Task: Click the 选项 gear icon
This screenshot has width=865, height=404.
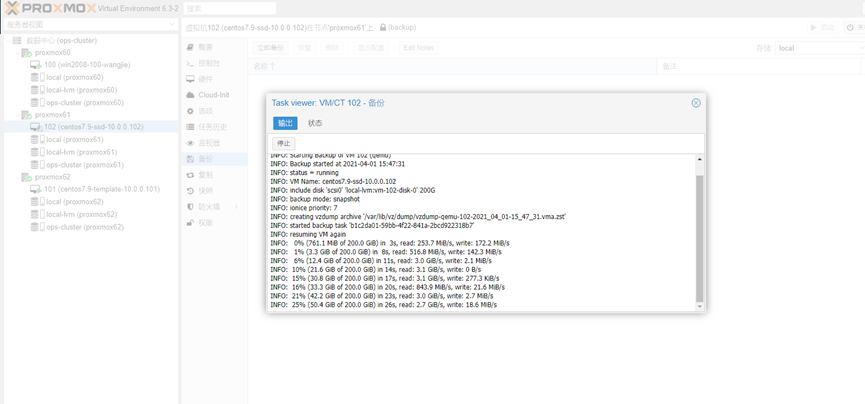Action: (x=190, y=111)
